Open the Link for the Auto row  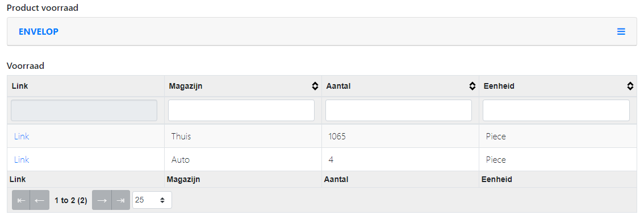click(22, 160)
